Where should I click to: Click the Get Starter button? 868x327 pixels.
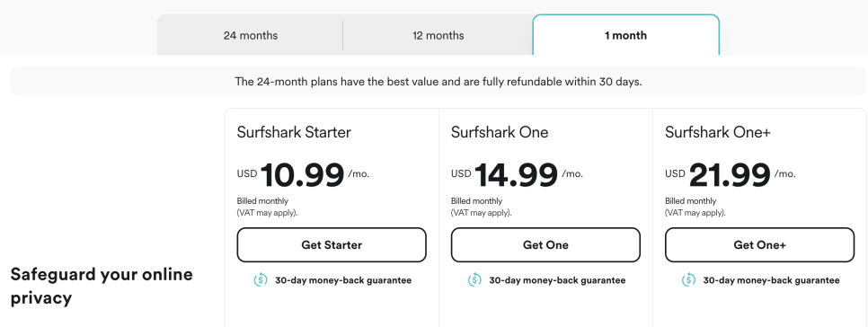pos(332,244)
